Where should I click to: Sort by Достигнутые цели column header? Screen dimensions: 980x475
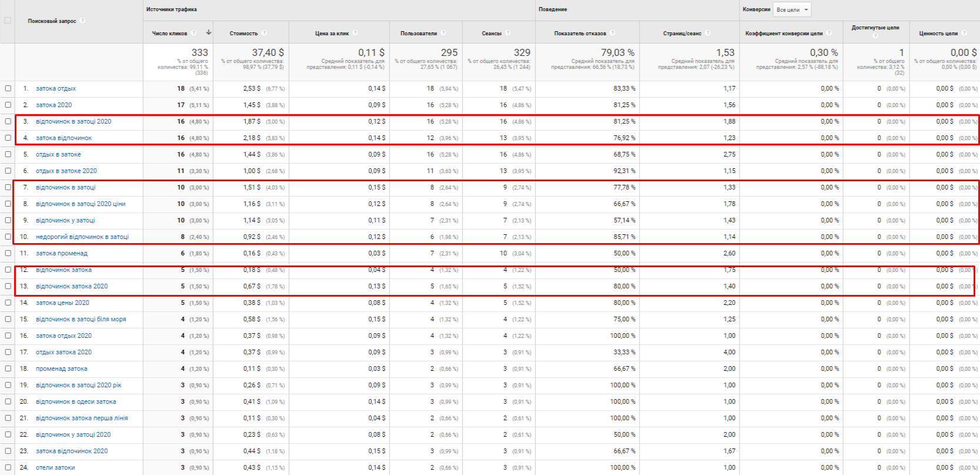click(875, 28)
